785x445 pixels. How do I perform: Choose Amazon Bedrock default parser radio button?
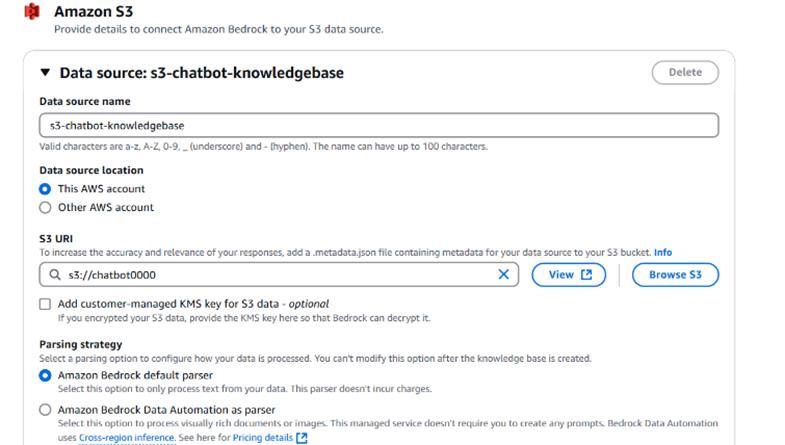tap(45, 375)
